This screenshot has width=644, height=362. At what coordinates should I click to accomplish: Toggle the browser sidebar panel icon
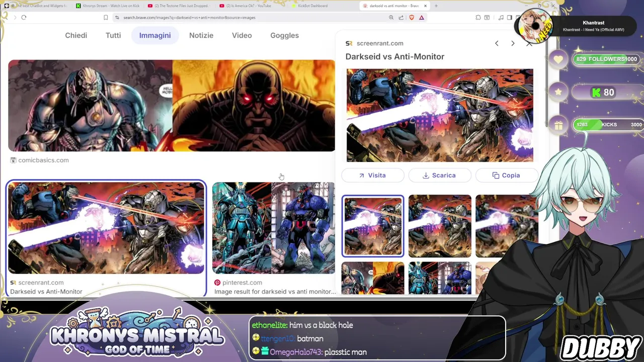coord(510,18)
